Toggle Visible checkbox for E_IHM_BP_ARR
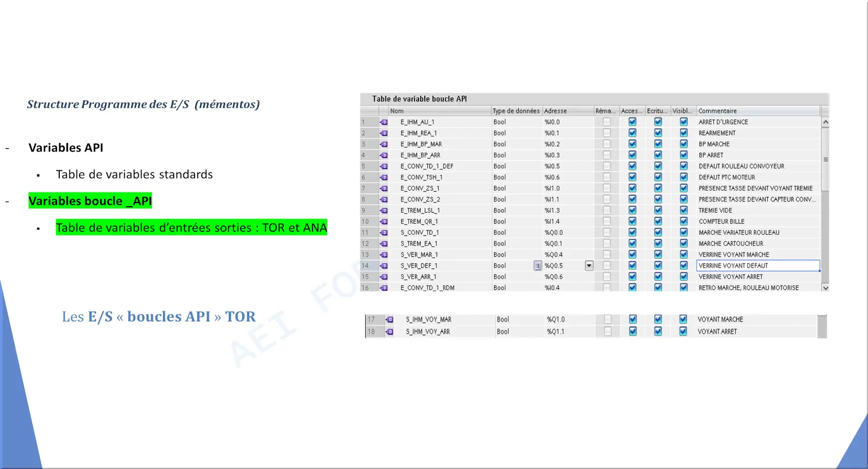 point(684,155)
